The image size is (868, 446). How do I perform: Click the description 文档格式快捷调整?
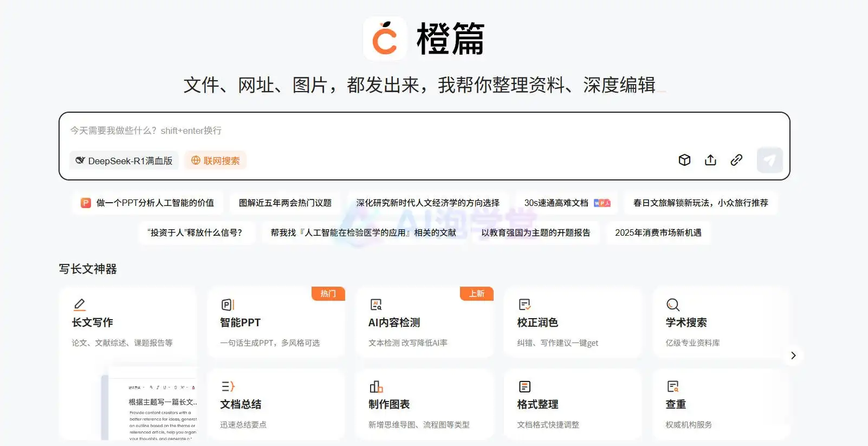click(x=548, y=425)
